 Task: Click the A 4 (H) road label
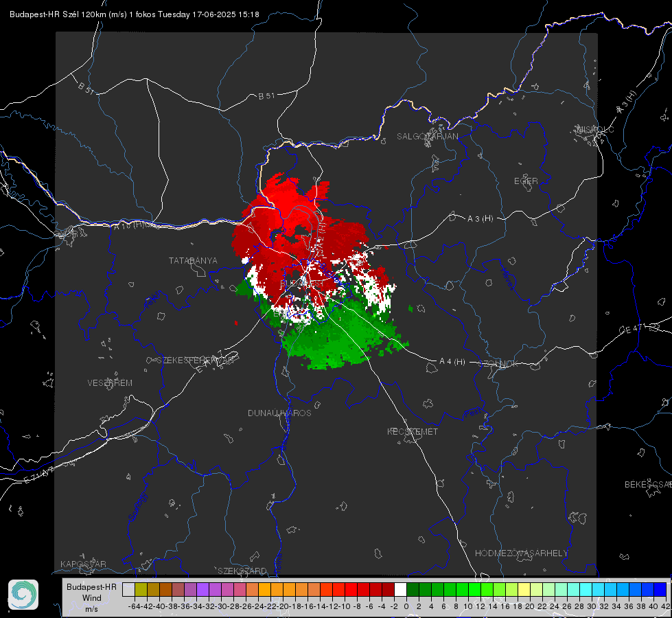452,362
